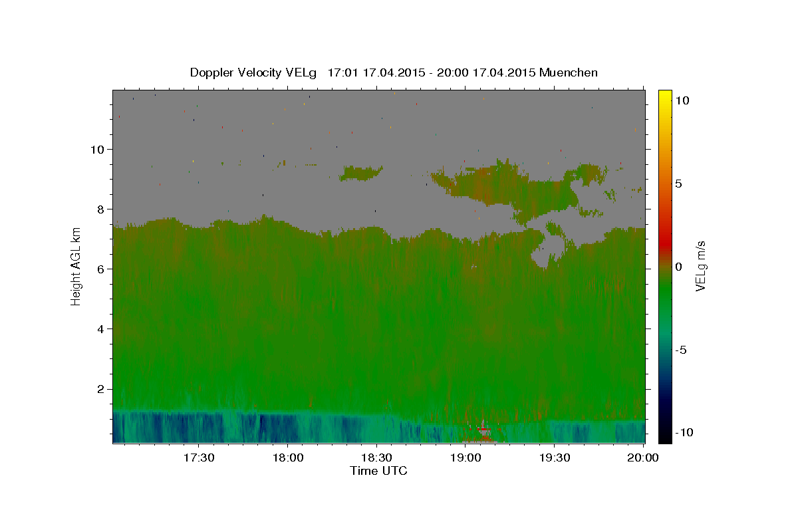Screen dimensions: 798x532
Task: Click the 'Muenchen' location label in title
Action: click(x=569, y=72)
